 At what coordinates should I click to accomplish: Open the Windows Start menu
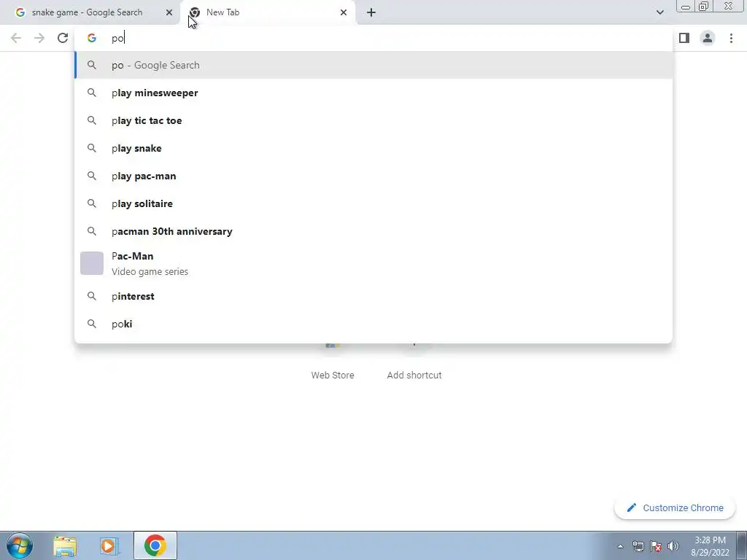20,545
